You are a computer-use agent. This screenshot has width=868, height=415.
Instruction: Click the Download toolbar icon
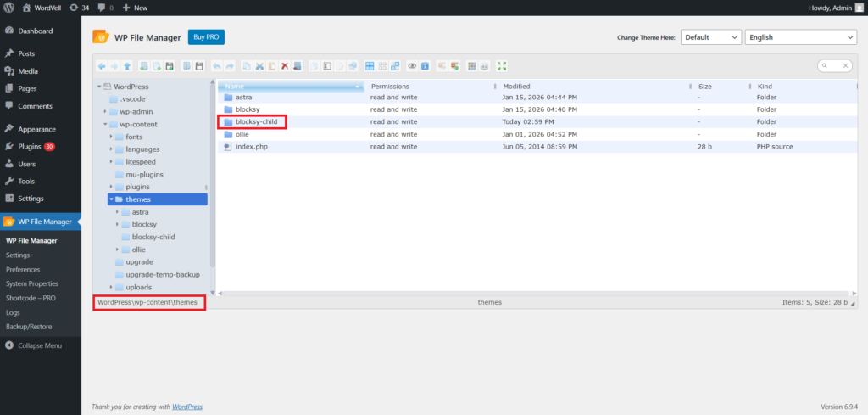[x=199, y=66]
